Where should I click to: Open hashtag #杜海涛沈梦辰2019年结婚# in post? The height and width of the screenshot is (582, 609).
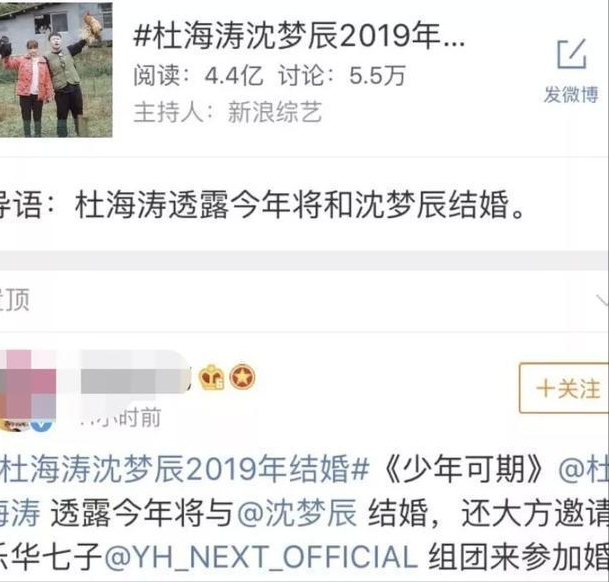click(184, 469)
